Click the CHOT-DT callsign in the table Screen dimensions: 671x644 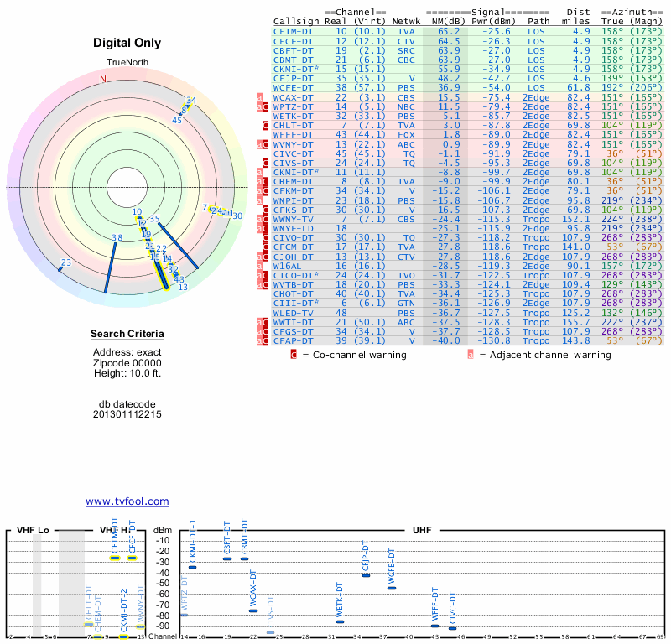pyautogui.click(x=293, y=294)
